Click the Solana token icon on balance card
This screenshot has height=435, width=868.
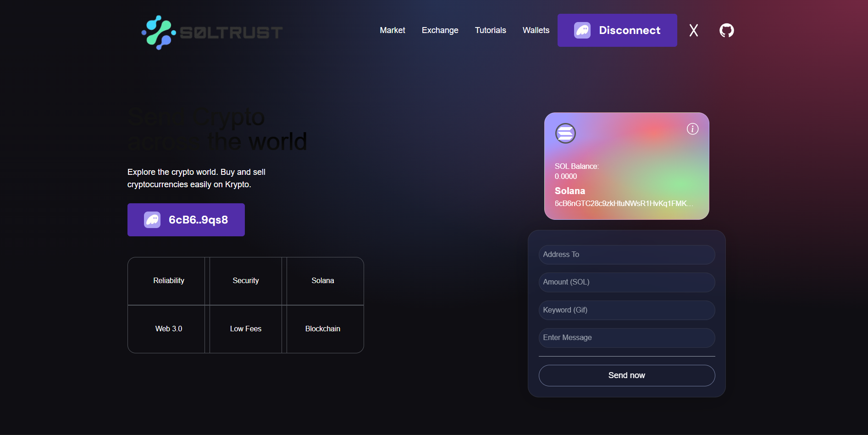[x=565, y=133]
